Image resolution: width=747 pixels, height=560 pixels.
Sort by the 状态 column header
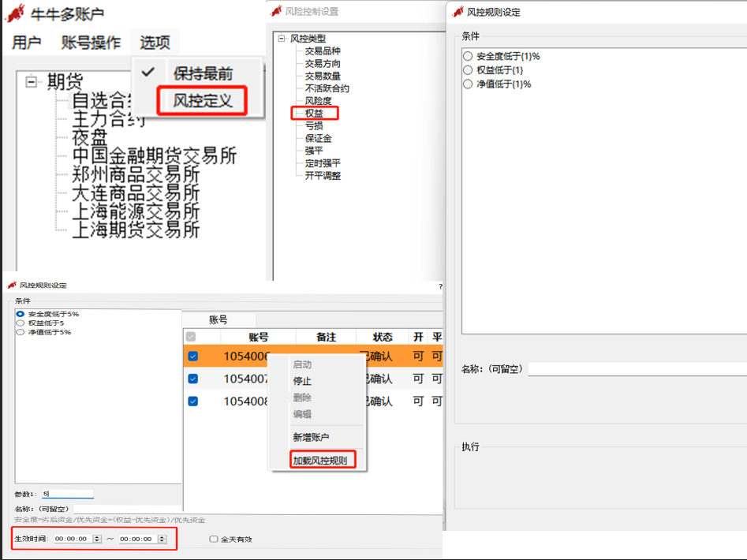(383, 337)
